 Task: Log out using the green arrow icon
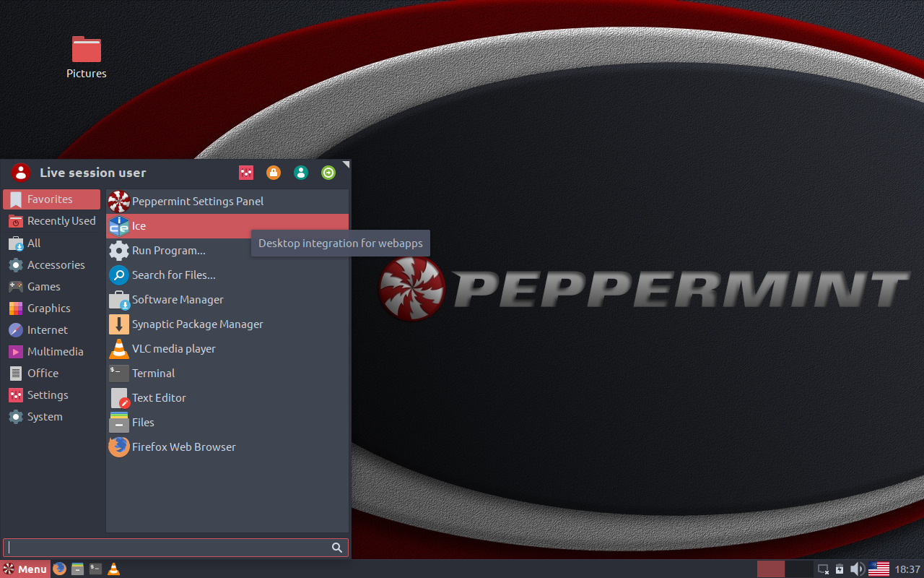tap(328, 173)
